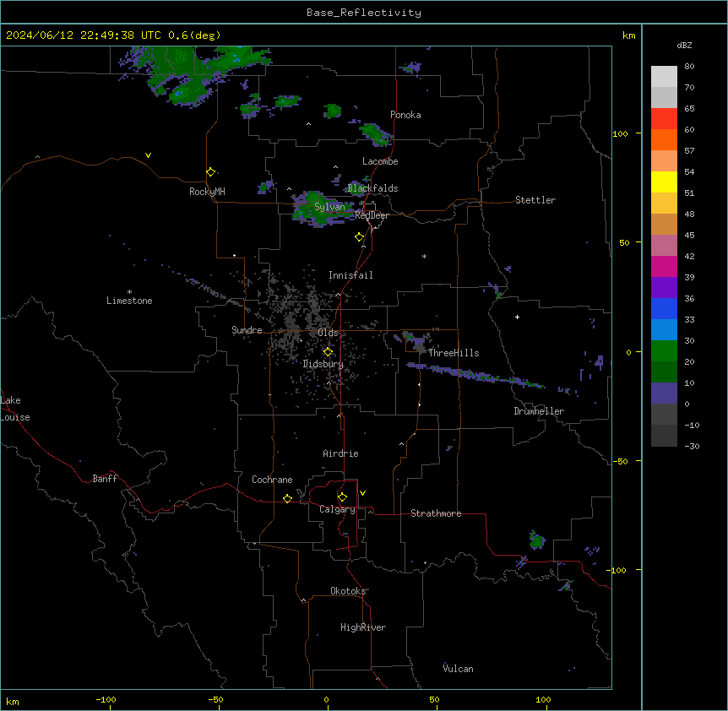The image size is (728, 711).
Task: Click the yellow diamond marker below Cochrane
Action: coord(287,498)
